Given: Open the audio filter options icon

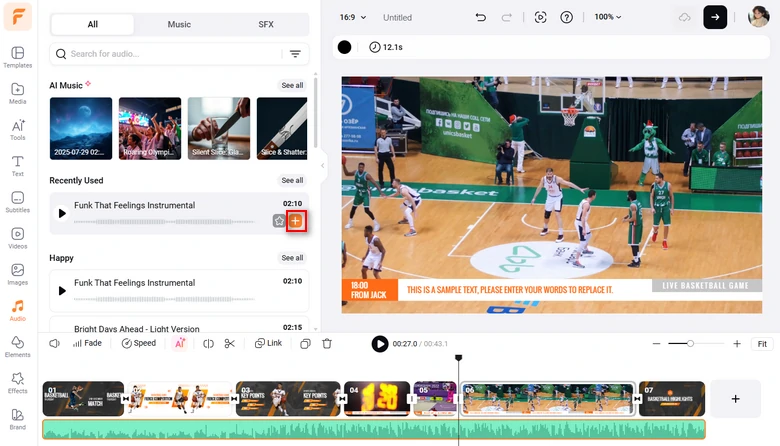Looking at the screenshot, I should click(295, 54).
